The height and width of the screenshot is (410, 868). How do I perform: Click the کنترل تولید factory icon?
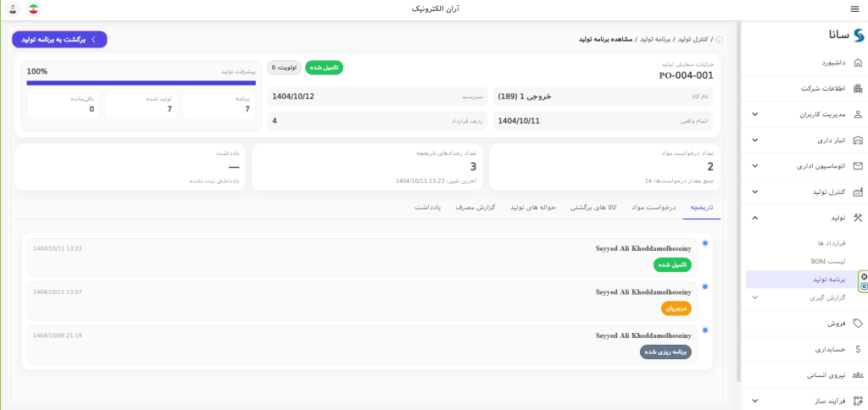(x=858, y=192)
